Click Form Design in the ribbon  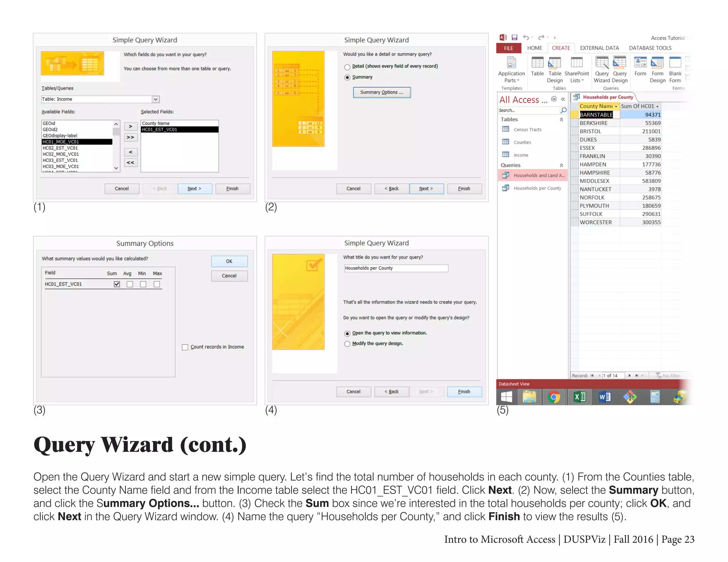[x=657, y=70]
